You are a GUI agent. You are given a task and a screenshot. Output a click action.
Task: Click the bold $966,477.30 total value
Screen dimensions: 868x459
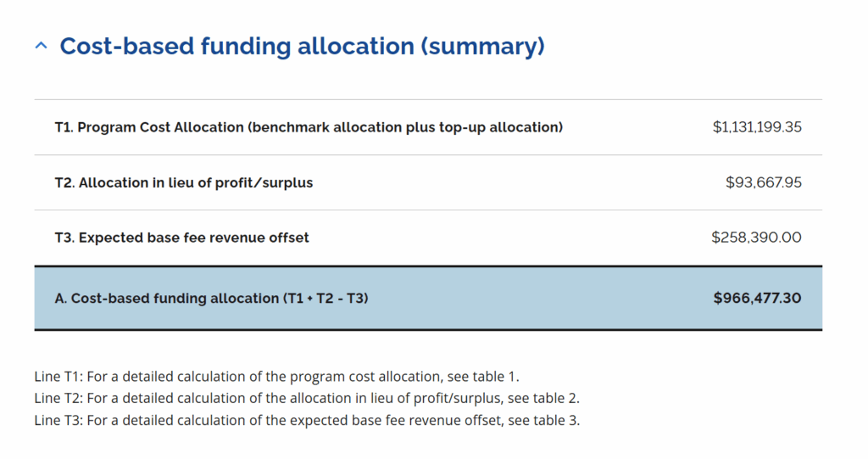pos(757,298)
